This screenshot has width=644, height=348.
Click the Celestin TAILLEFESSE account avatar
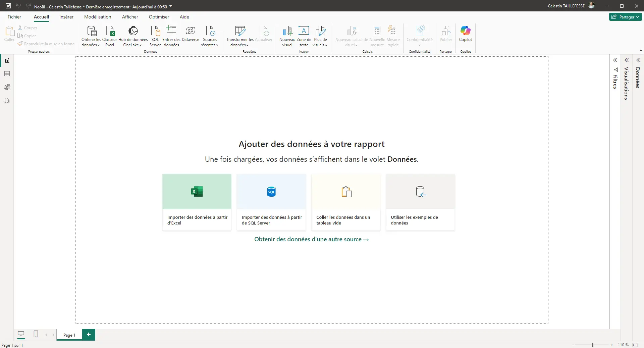(x=592, y=6)
